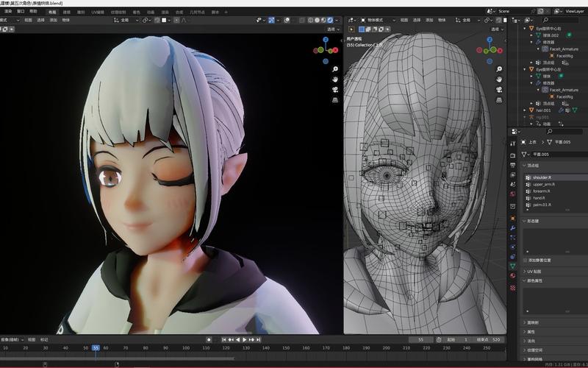Zoom icon in left viewport gizmo column

[335, 69]
